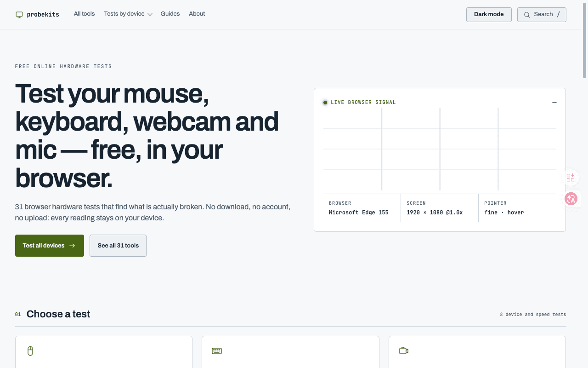Screen dimensions: 588x368
Task: Click the pink translate extension icon
Action: [x=571, y=199]
